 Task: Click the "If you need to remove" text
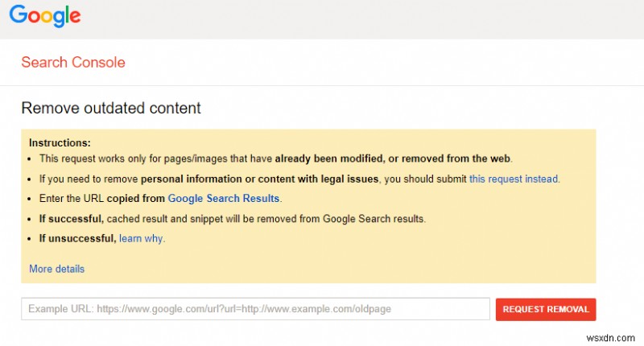[x=89, y=179]
